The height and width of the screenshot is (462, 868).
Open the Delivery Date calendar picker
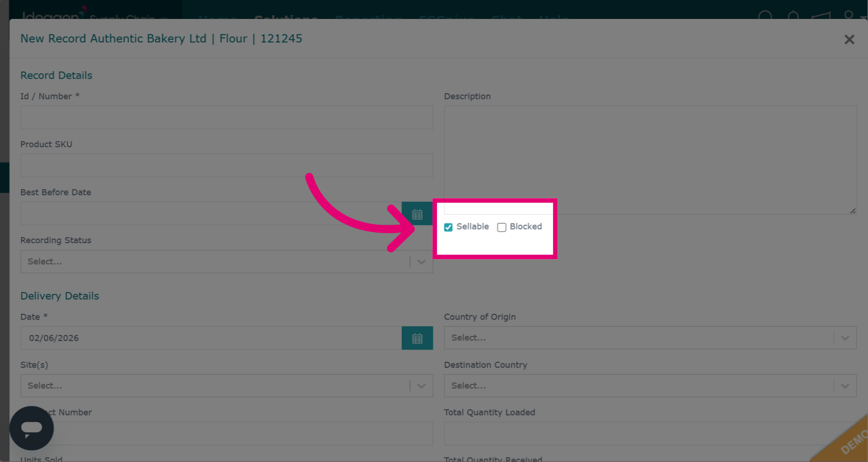coord(417,338)
